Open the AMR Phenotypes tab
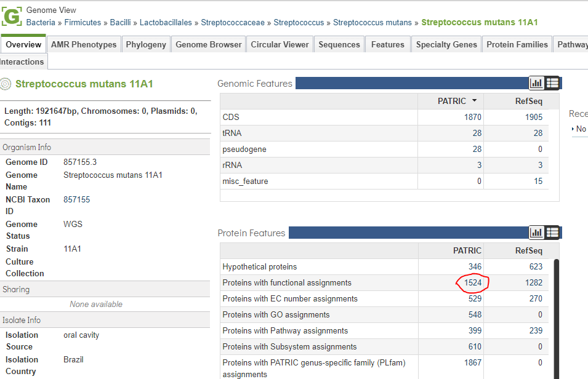588x379 pixels. click(x=84, y=45)
